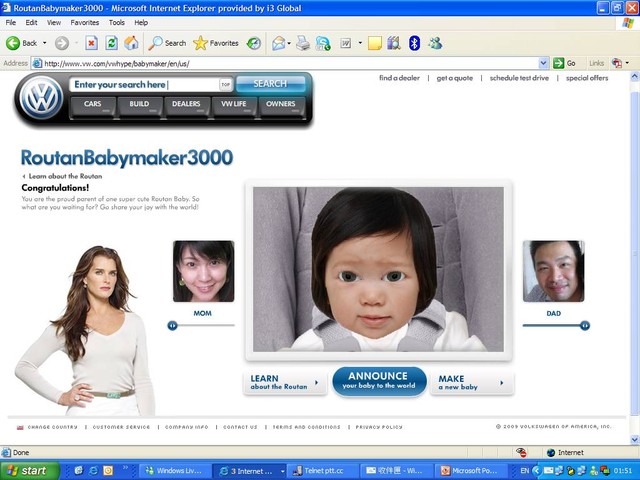
Task: Open the Help menu
Action: 141,22
